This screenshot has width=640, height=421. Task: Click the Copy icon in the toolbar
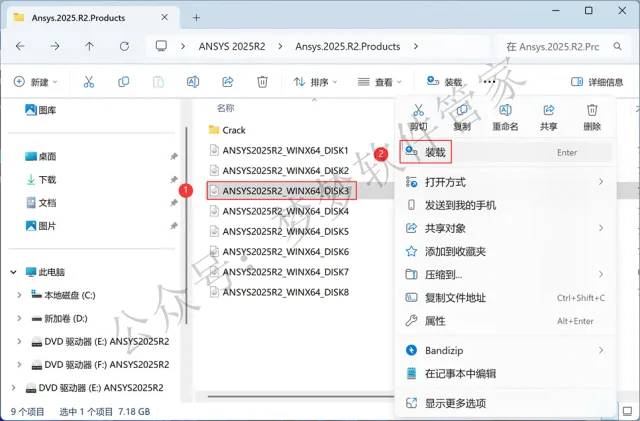(123, 82)
